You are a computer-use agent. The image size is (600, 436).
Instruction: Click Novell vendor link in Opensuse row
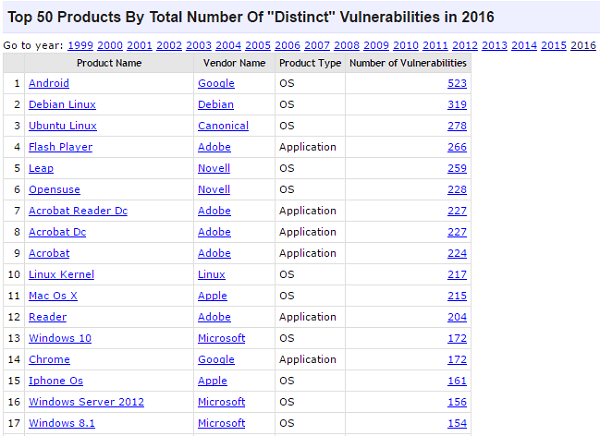pos(214,189)
